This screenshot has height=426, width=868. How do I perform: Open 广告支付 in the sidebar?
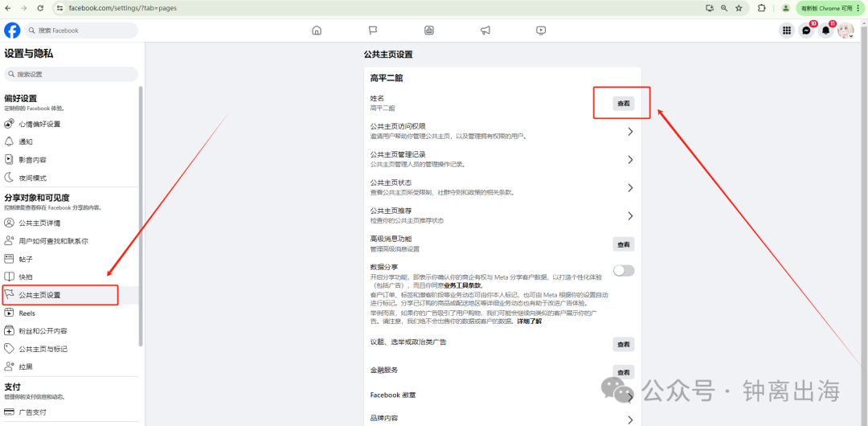point(69,412)
